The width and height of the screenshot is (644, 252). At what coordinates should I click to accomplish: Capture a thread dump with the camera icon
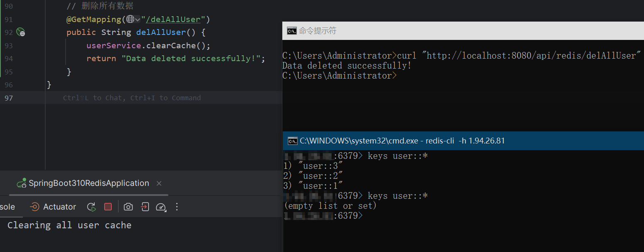[x=128, y=207]
